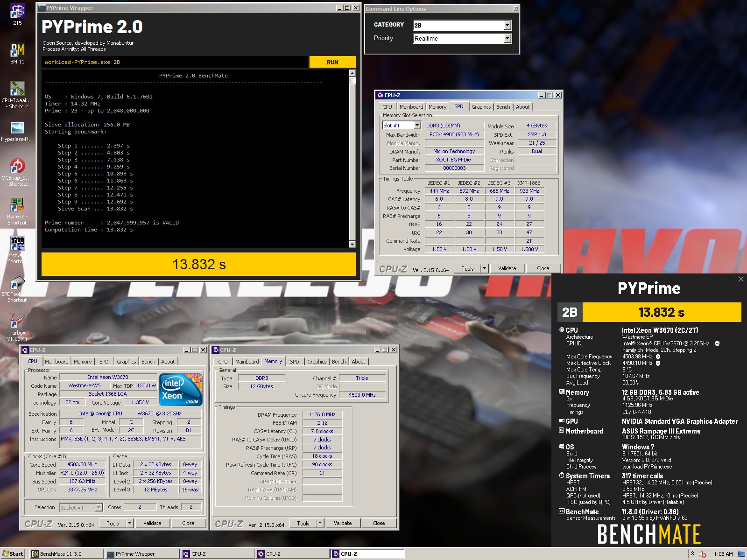747x560 pixels.
Task: Select Mainboard tab in SPD CPU-Z window
Action: (x=411, y=107)
